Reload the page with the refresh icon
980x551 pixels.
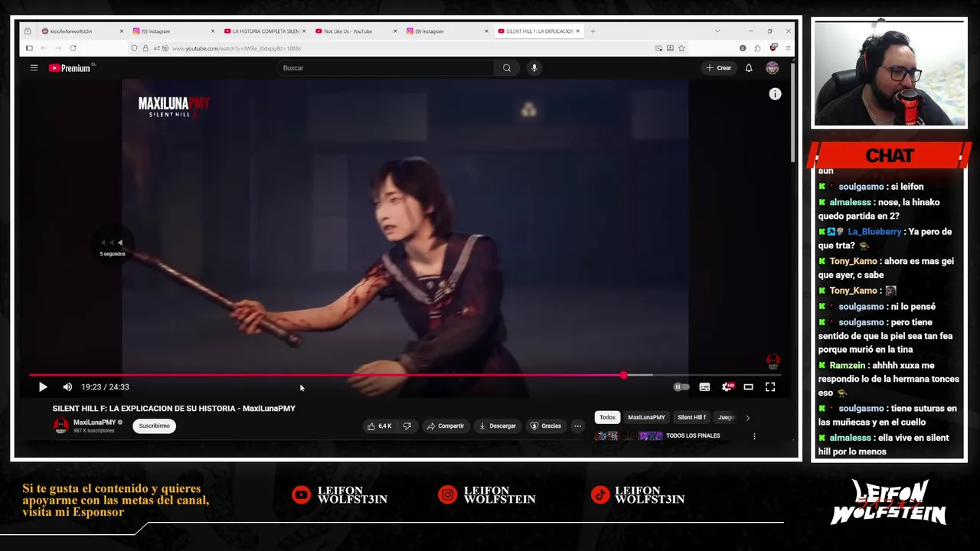(x=73, y=48)
